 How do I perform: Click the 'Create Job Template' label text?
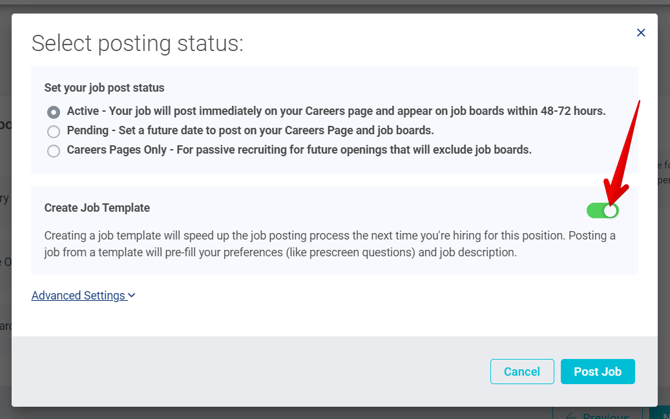click(97, 208)
